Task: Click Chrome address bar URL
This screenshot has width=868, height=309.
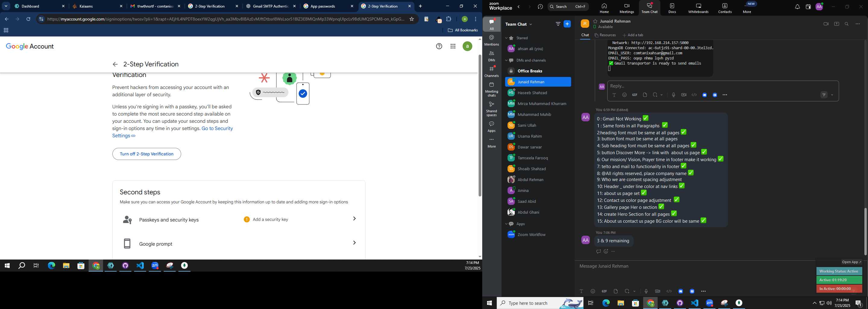Action: (226, 19)
